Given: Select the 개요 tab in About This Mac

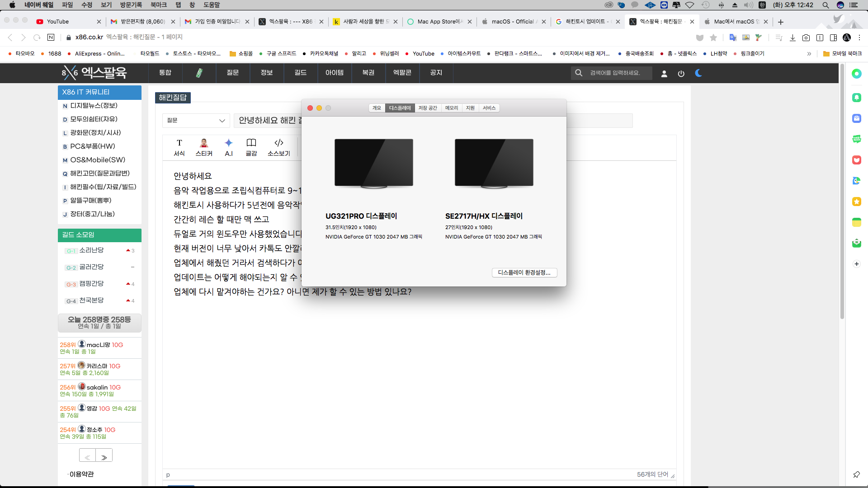Looking at the screenshot, I should click(377, 108).
